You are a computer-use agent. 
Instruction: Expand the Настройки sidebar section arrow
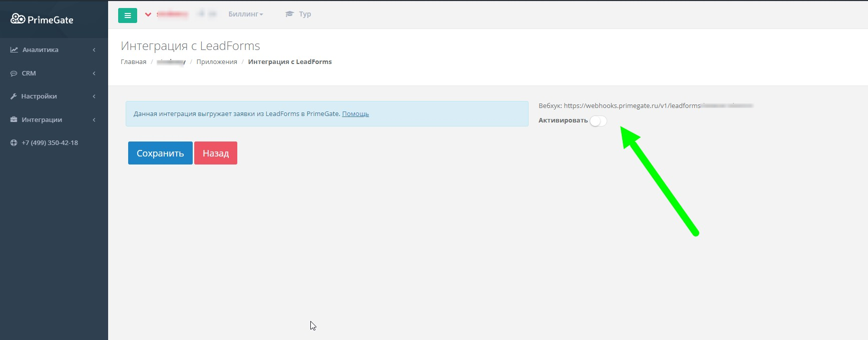[94, 96]
